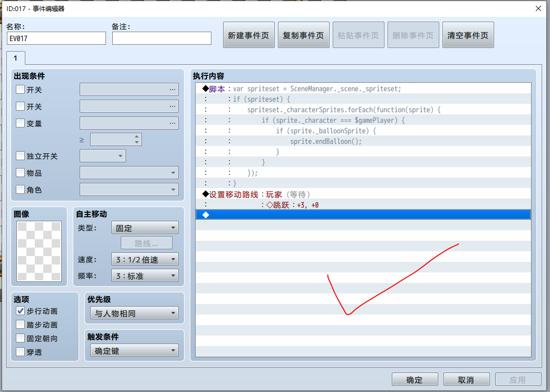Select the 脚本 command line
This screenshot has height=392, width=550.
pyautogui.click(x=363, y=89)
